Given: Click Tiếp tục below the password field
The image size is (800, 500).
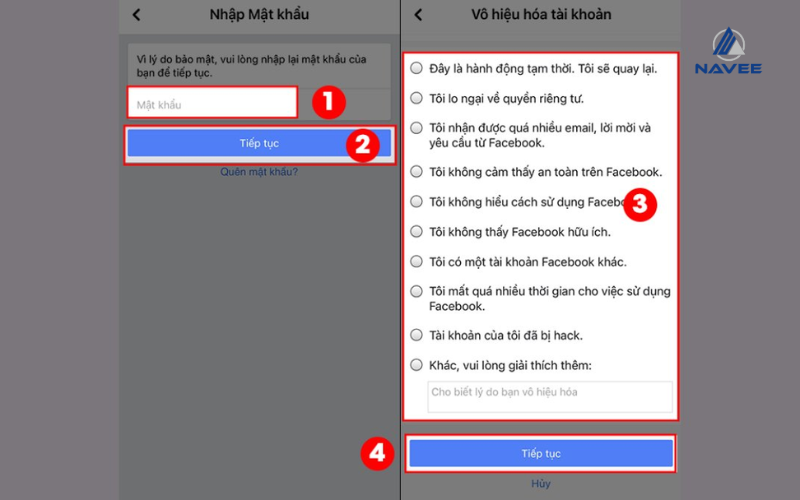Looking at the screenshot, I should [x=259, y=143].
